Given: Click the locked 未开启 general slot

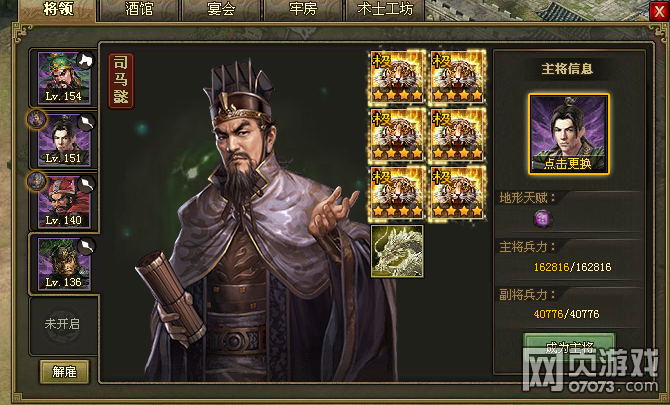Looking at the screenshot, I should tap(63, 325).
